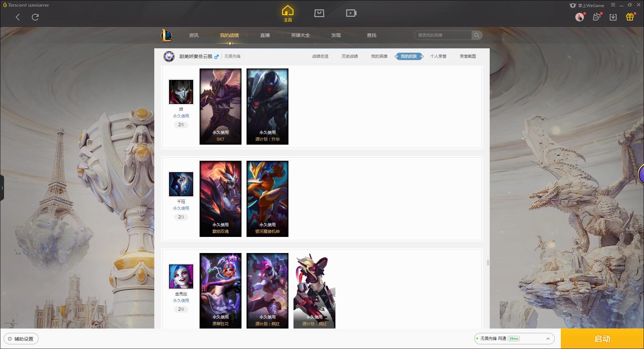Open the store bag icon

click(x=319, y=13)
